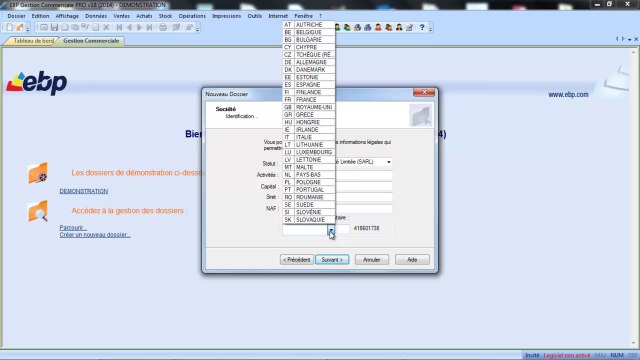This screenshot has width=640, height=360.
Task: Open www.ebp.com link
Action: pos(568,94)
